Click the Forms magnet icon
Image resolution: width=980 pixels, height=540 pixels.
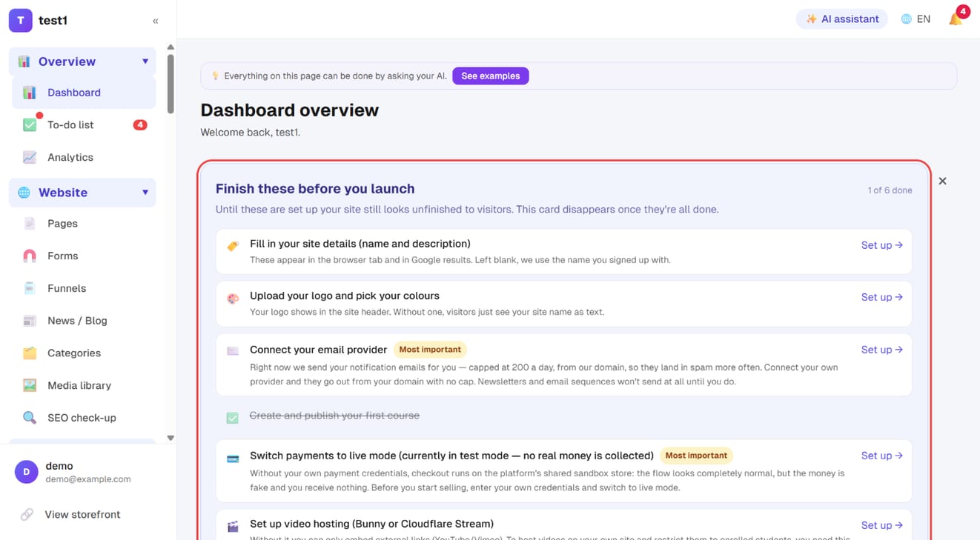tap(30, 256)
